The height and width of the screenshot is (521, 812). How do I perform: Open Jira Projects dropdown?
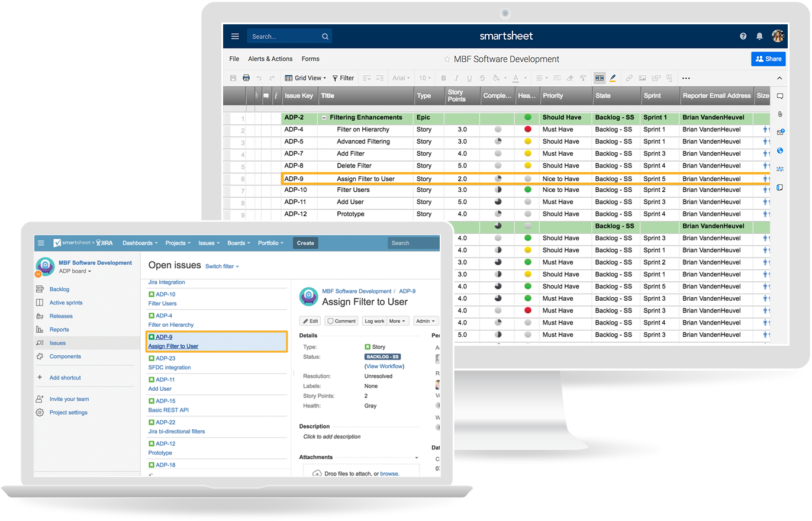click(x=178, y=243)
